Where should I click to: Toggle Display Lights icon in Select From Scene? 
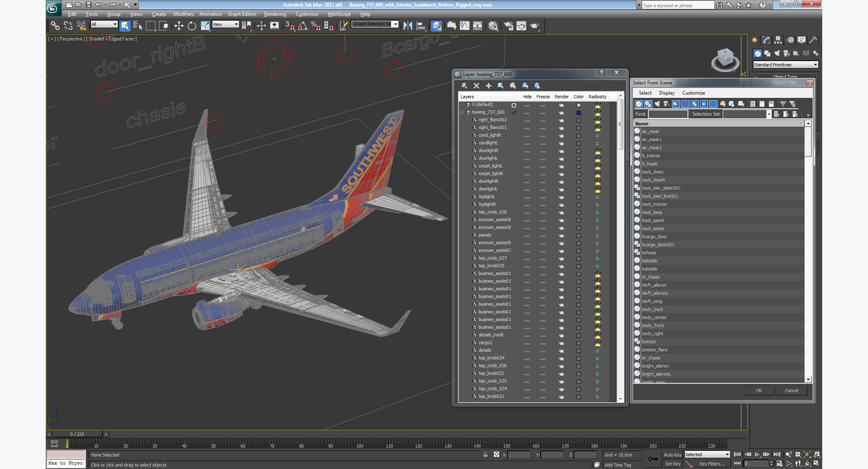click(x=657, y=104)
